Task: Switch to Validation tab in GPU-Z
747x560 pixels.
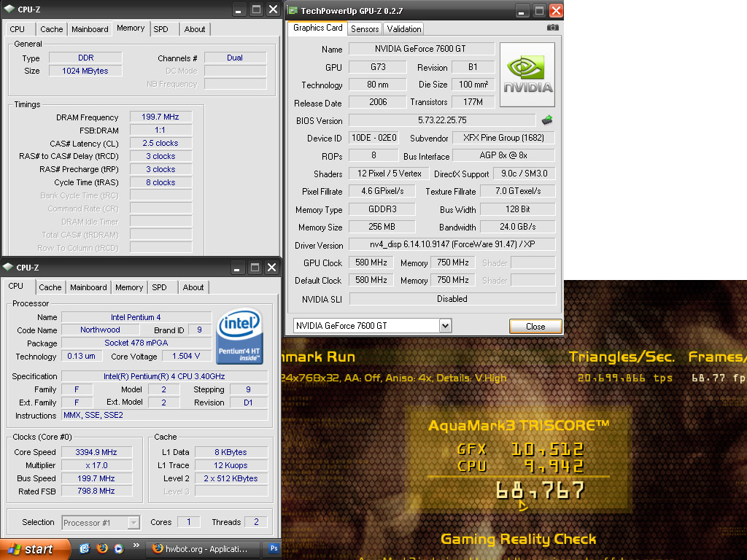Action: (x=404, y=29)
